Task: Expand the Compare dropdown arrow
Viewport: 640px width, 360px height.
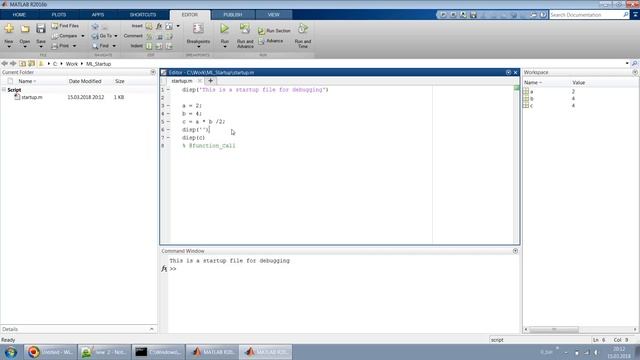Action: 83,36
